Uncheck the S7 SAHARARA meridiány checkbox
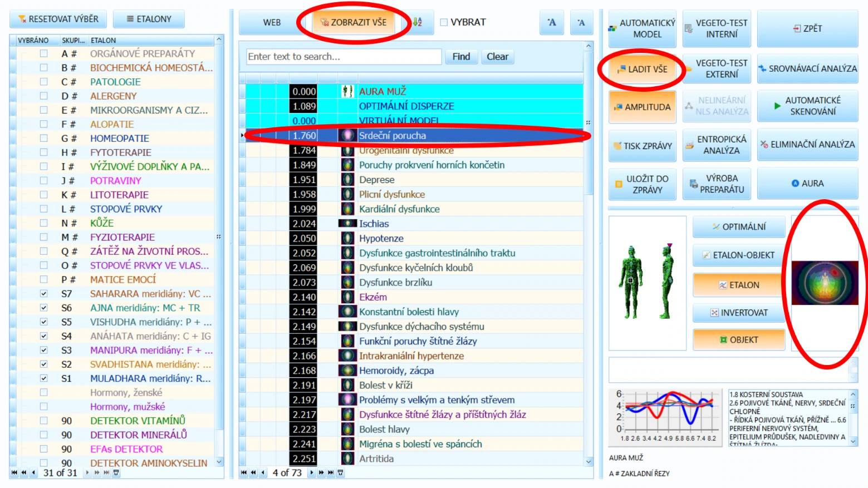This screenshot has width=868, height=488. pyautogui.click(x=43, y=293)
